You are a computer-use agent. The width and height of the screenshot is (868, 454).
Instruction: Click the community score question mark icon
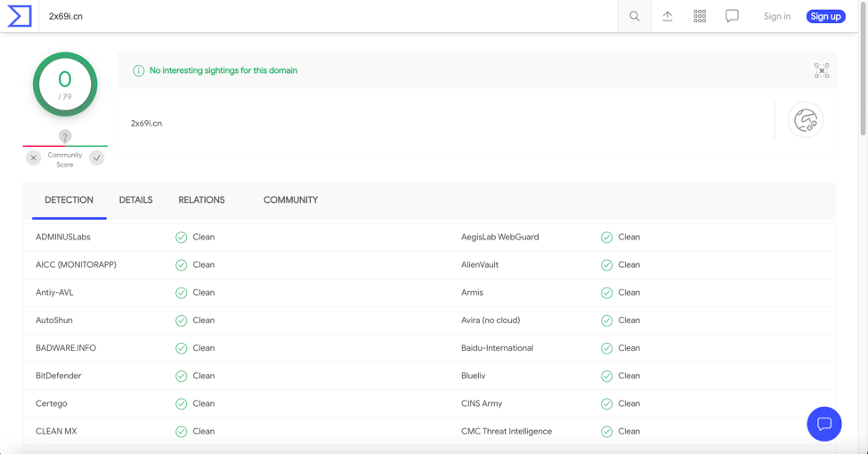(65, 136)
